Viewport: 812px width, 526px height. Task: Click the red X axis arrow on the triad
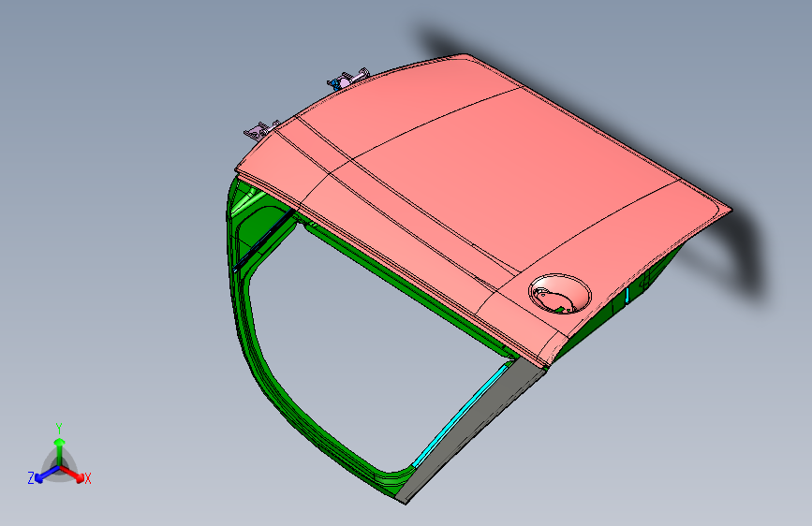pos(72,474)
